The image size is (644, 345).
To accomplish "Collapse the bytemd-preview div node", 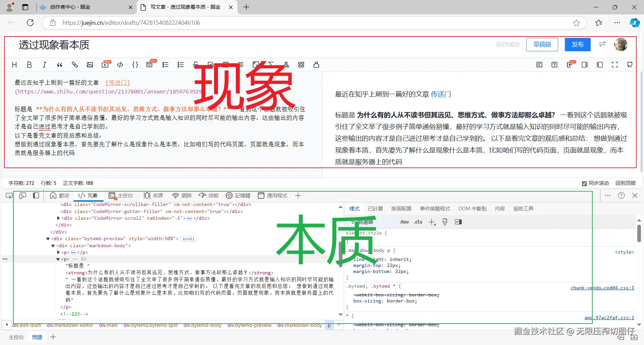I will [x=48, y=239].
